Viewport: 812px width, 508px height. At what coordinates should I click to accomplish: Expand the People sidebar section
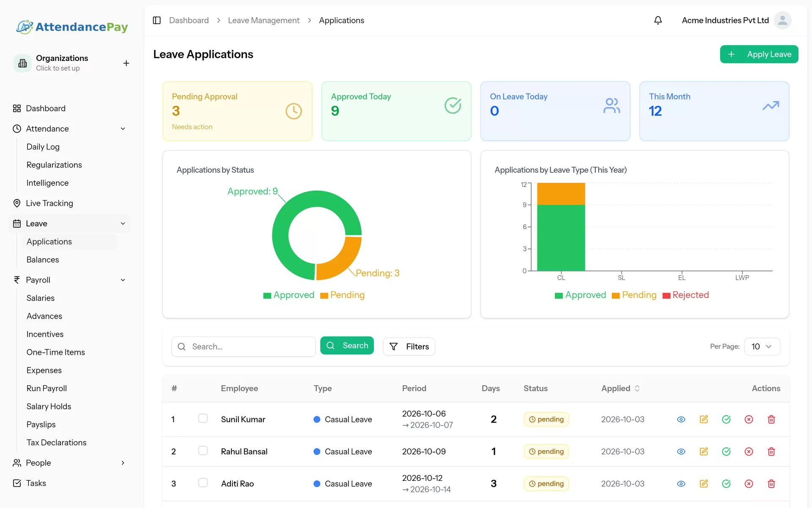point(123,463)
